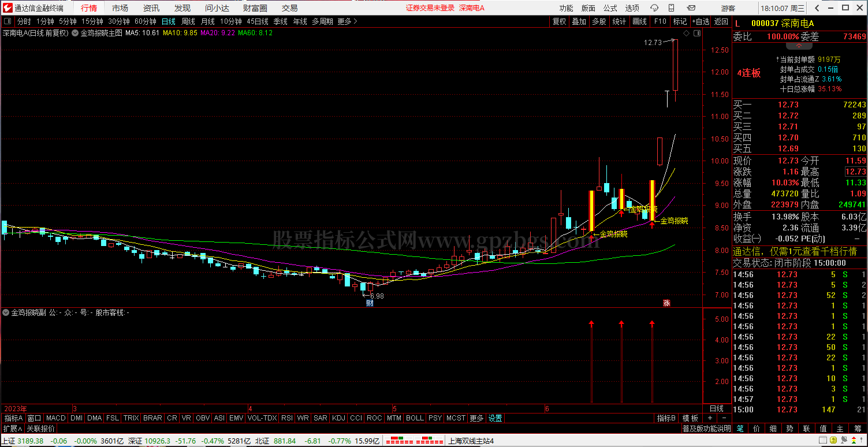Viewport: 868px width, 447px height.
Task: Click the back arrow in title bar
Action: (x=815, y=8)
